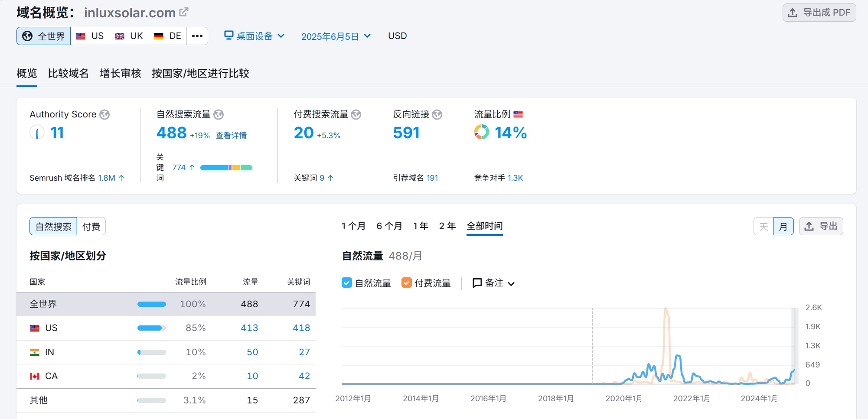Click the globe icon next to 自然搜索流量

click(x=219, y=114)
